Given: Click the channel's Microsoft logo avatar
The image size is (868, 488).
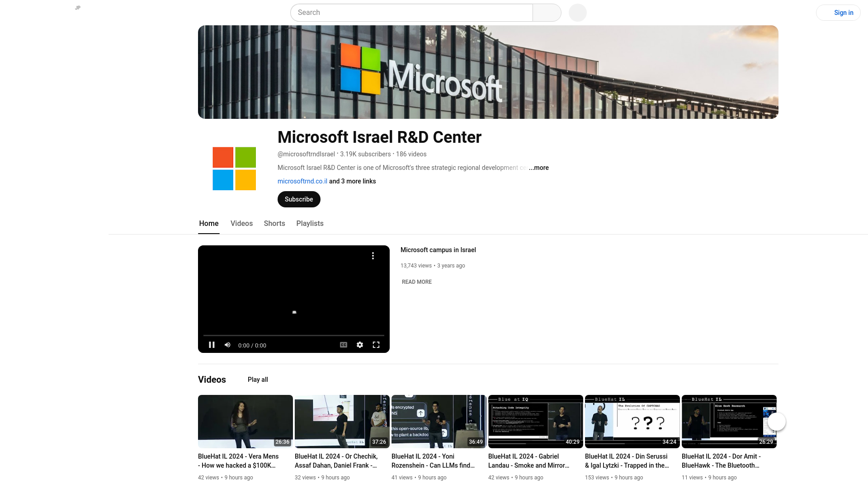Looking at the screenshot, I should tap(234, 169).
